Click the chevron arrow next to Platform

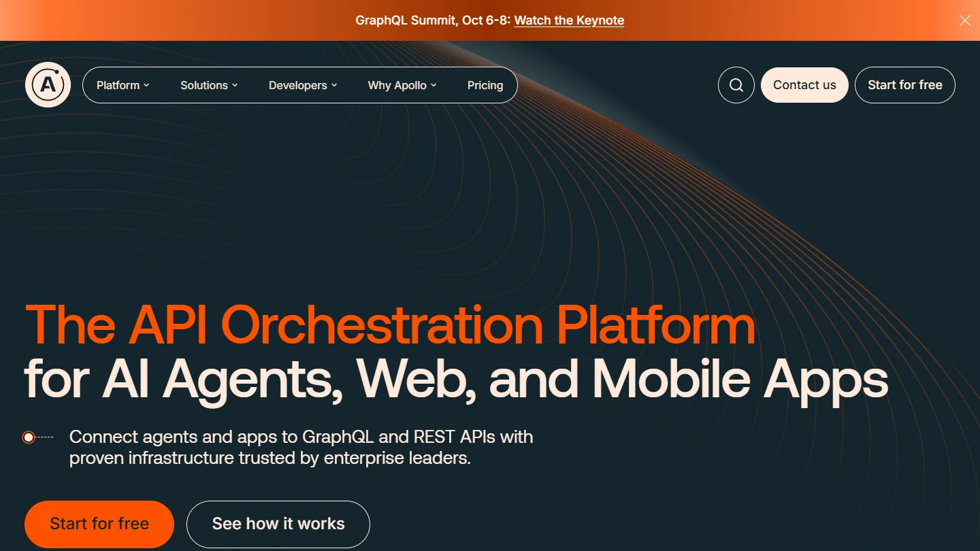(x=146, y=86)
